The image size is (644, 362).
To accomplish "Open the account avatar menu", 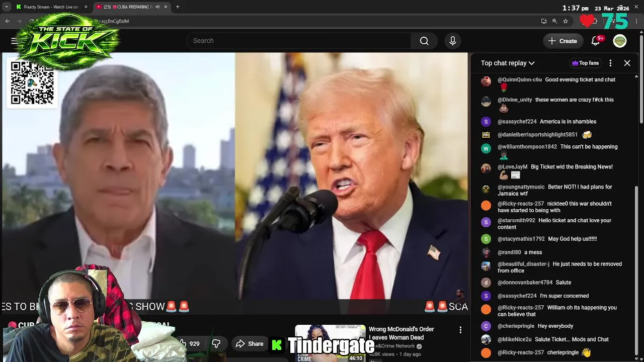I will [620, 41].
